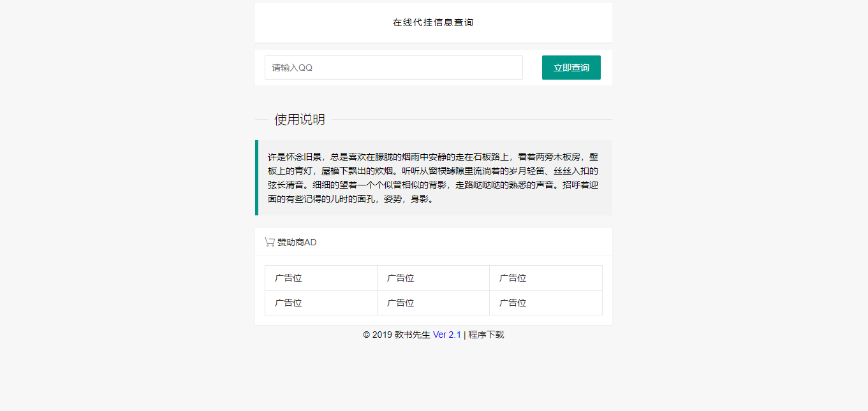Click the phrase 许是怀念旧景 in description
This screenshot has height=411, width=868.
(295, 157)
